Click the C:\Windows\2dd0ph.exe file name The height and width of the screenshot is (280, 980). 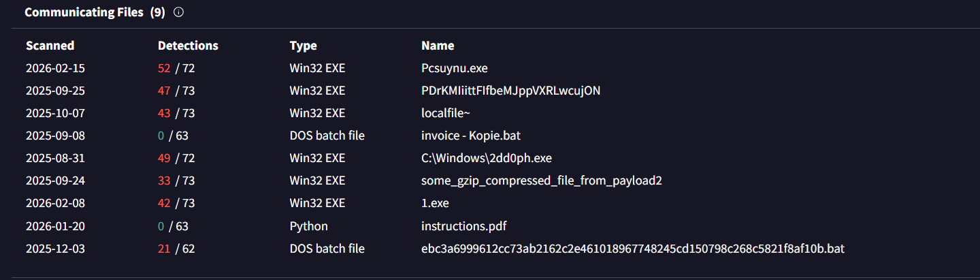point(486,158)
